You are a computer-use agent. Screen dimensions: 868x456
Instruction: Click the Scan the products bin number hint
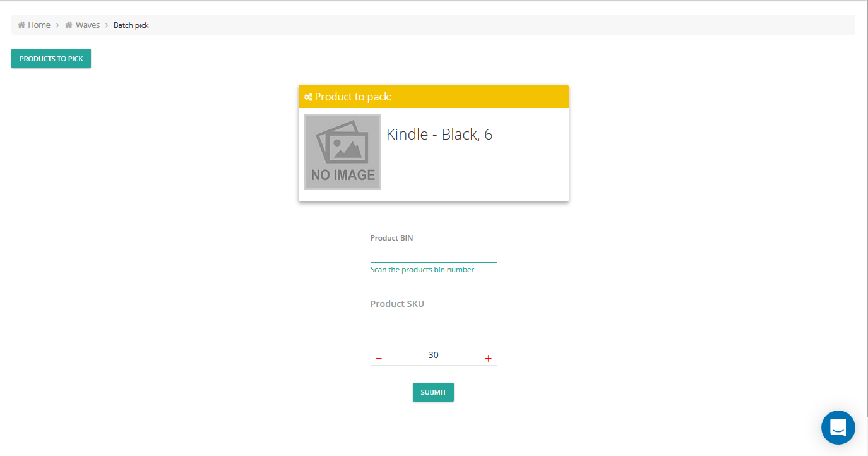click(422, 270)
